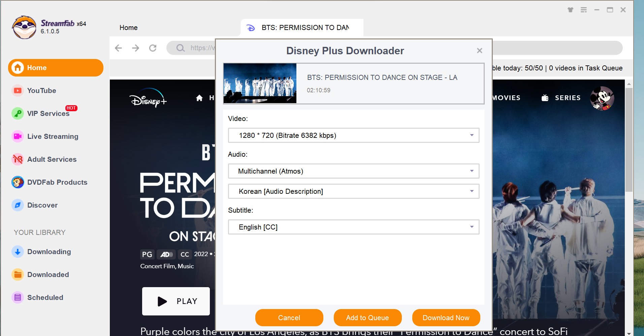Expand the Multichannel (Atmos) audio dropdown

click(354, 171)
